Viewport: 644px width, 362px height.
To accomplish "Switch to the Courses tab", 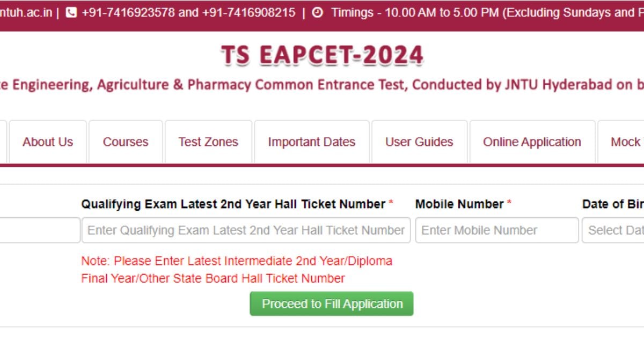I will click(x=126, y=142).
